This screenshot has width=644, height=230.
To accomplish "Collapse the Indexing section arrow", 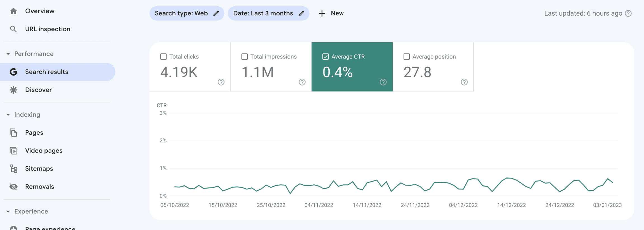I will (x=8, y=115).
